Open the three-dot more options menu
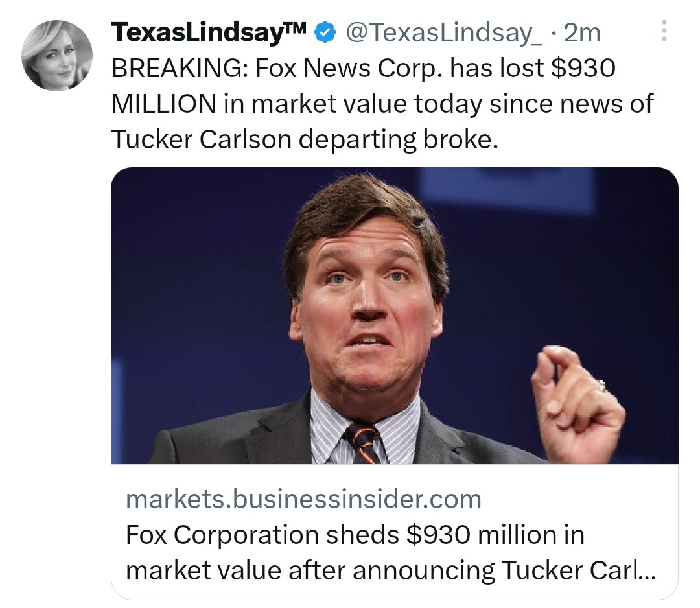This screenshot has height=608, width=700. (x=664, y=32)
